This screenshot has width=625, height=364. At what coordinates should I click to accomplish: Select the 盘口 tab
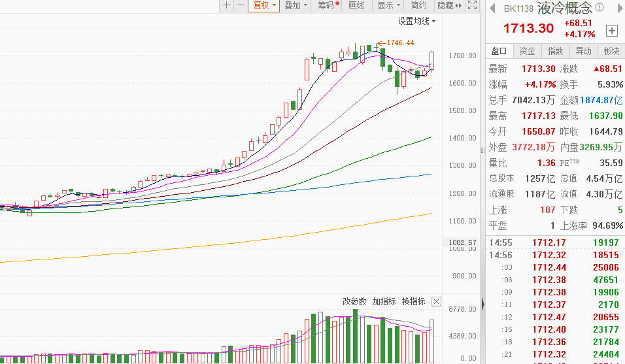point(499,51)
